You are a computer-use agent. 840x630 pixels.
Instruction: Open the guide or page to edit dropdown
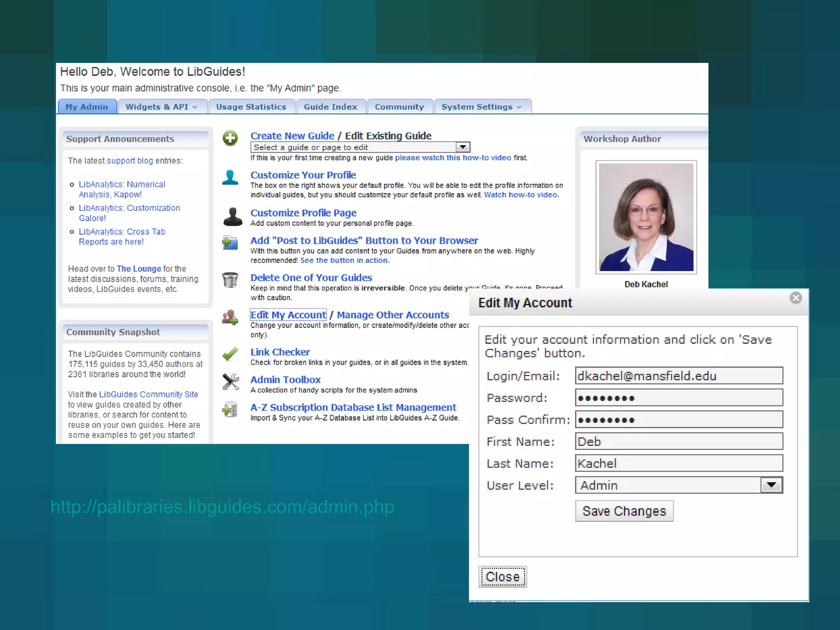coord(462,147)
